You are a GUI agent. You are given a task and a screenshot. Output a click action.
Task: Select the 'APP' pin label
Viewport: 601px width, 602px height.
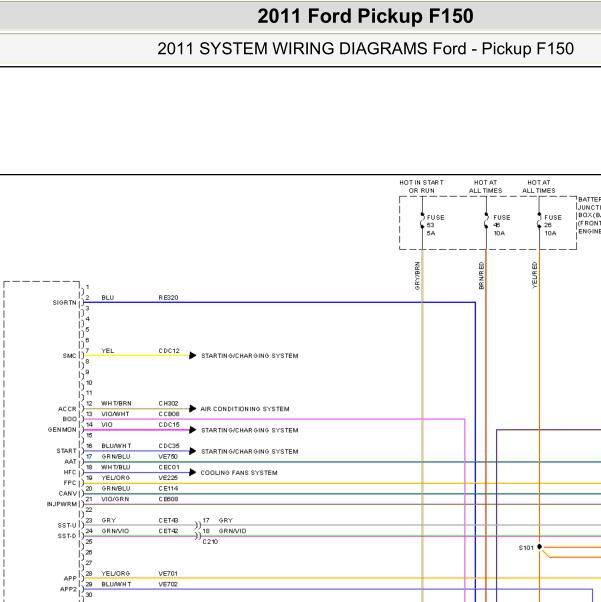70,579
